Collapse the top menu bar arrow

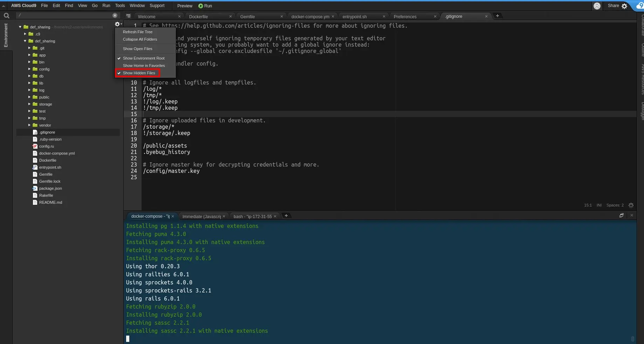4,6
